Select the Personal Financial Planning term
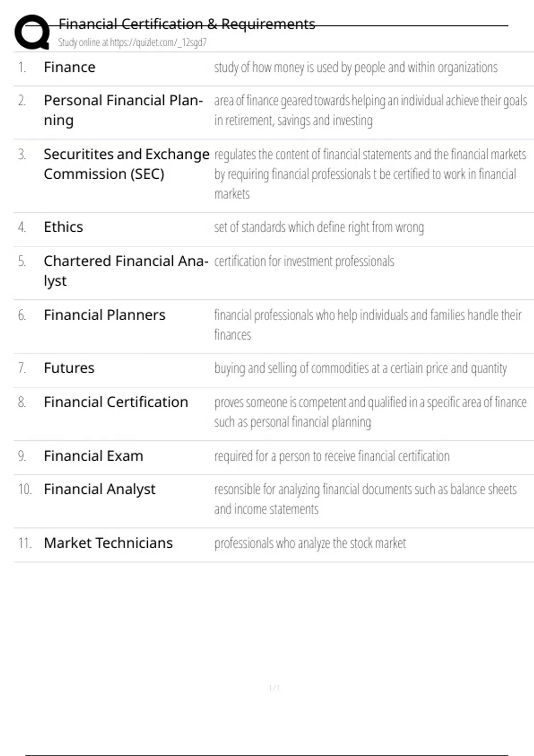 pos(123,110)
